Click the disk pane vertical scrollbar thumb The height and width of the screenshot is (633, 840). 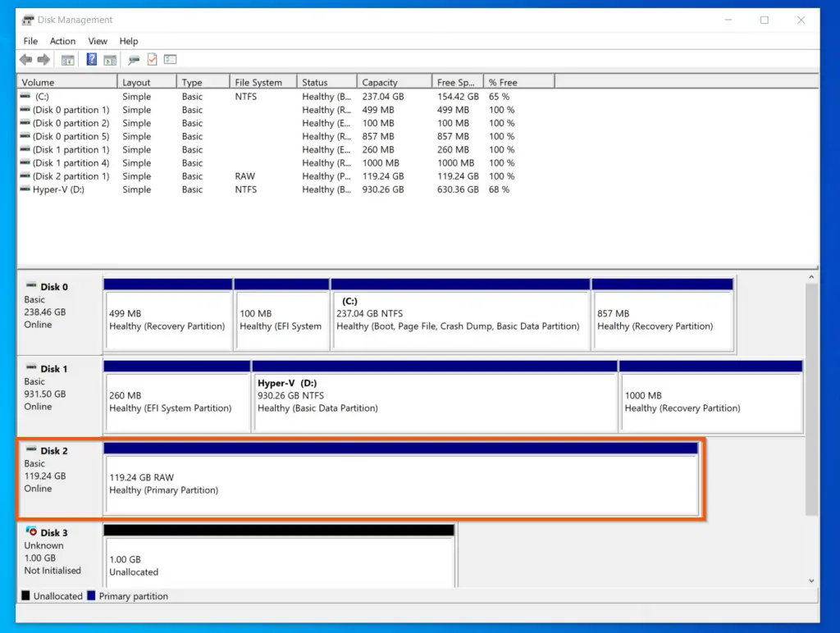tap(811, 399)
